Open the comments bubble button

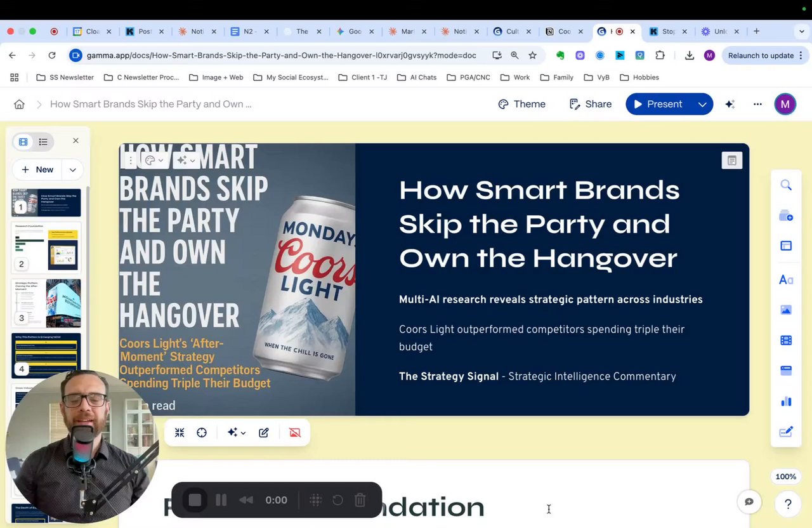tap(749, 502)
